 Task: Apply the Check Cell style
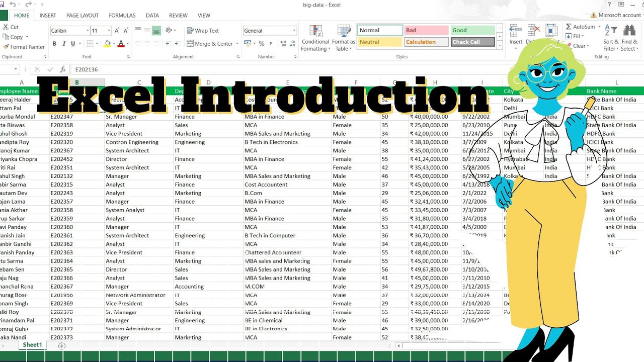pyautogui.click(x=473, y=42)
